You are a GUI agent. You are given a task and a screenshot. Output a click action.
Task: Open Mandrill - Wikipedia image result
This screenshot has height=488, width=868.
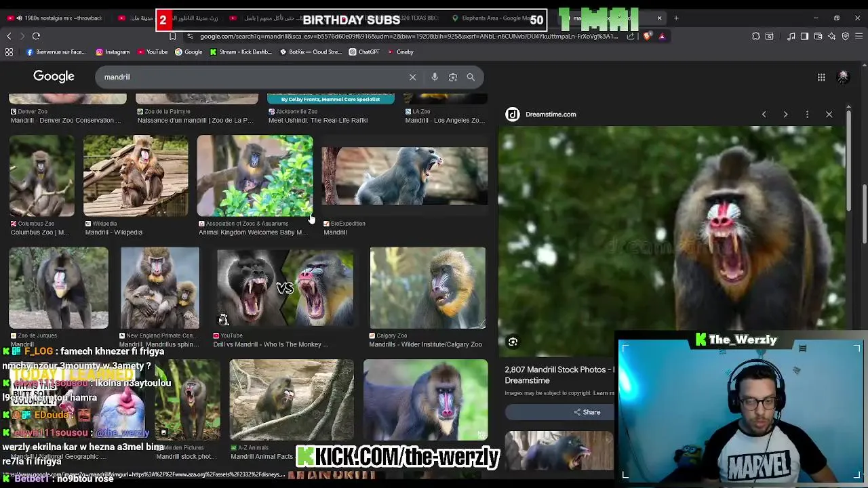click(x=136, y=176)
